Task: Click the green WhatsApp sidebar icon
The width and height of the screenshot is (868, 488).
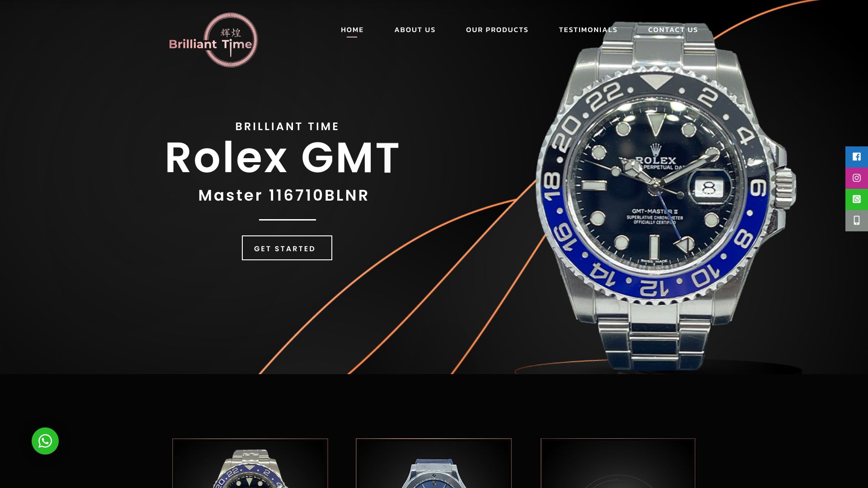Action: tap(857, 199)
